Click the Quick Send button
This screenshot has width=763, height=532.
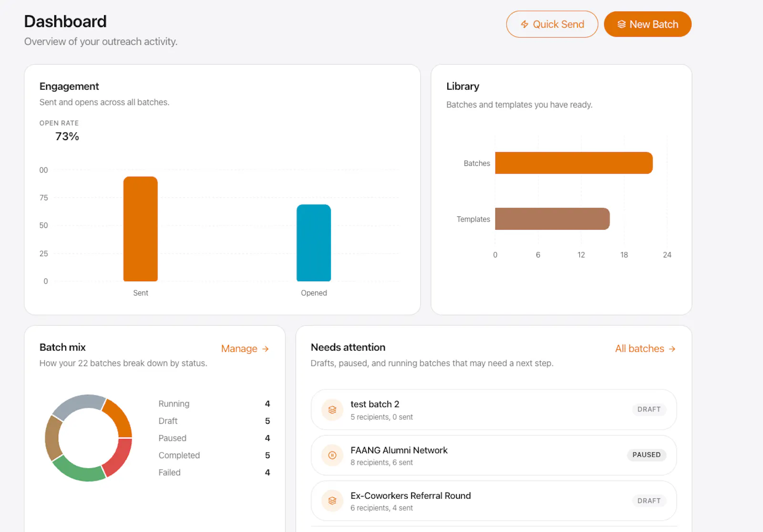552,24
